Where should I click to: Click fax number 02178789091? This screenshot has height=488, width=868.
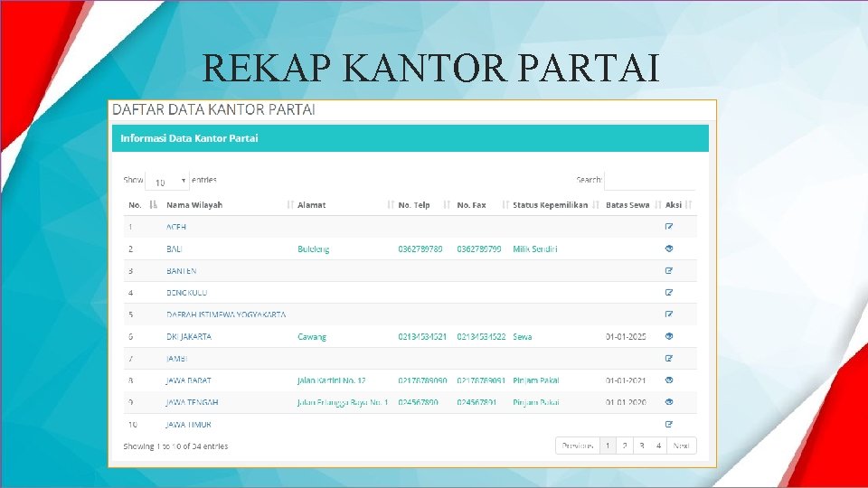pos(481,380)
